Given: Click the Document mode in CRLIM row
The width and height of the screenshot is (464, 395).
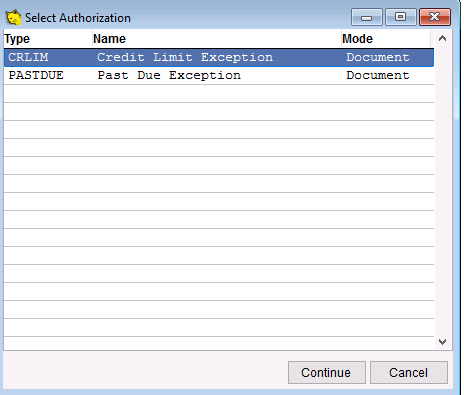Looking at the screenshot, I should click(x=378, y=57).
